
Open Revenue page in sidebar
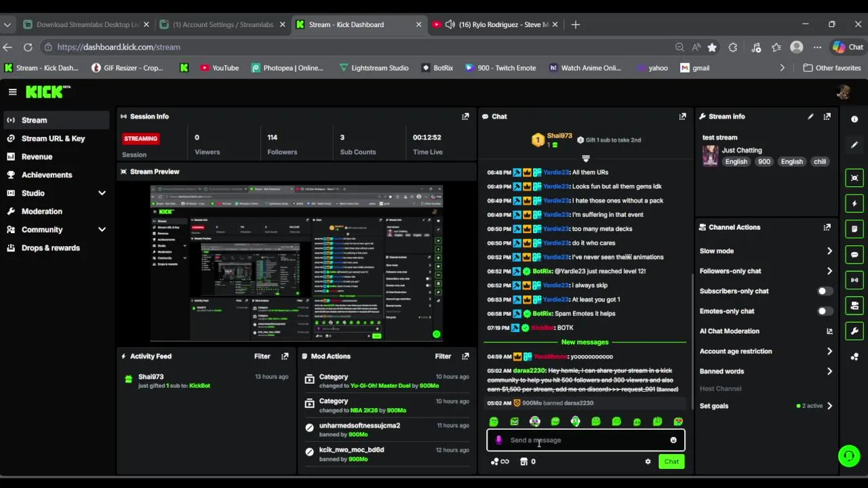56,157
